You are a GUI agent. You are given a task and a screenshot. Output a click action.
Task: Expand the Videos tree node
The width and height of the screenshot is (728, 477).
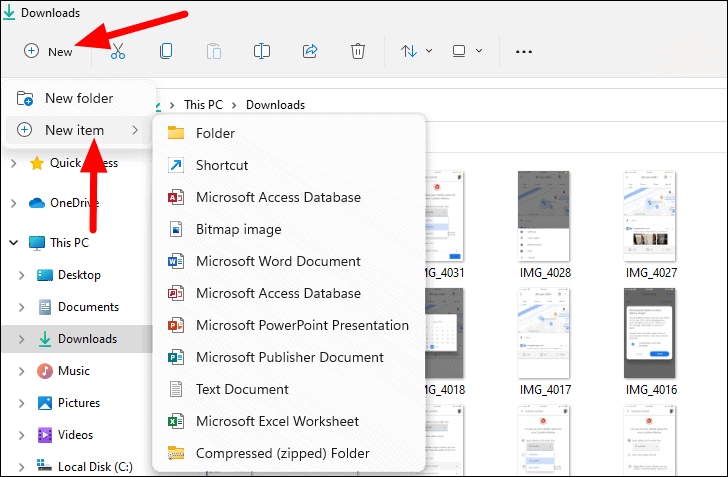(x=21, y=436)
